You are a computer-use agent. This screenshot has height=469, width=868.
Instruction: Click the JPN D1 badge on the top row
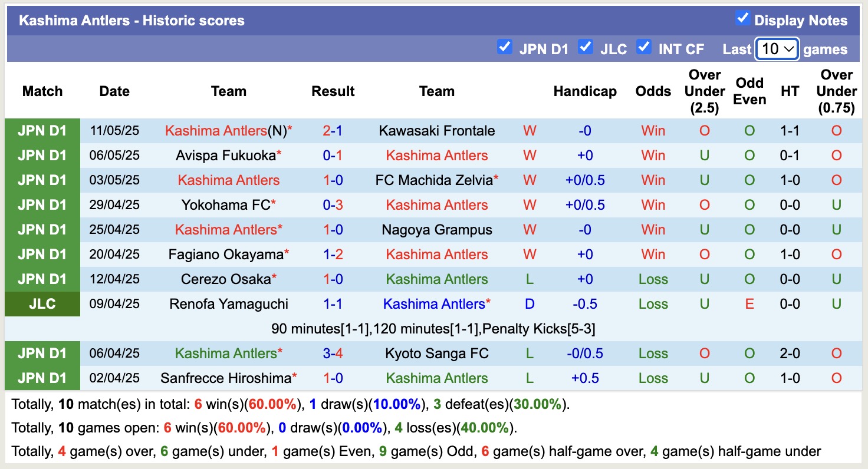pyautogui.click(x=42, y=131)
